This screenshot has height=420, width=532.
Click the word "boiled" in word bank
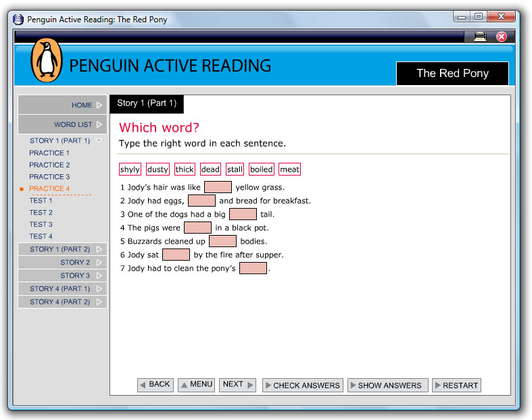pos(262,169)
